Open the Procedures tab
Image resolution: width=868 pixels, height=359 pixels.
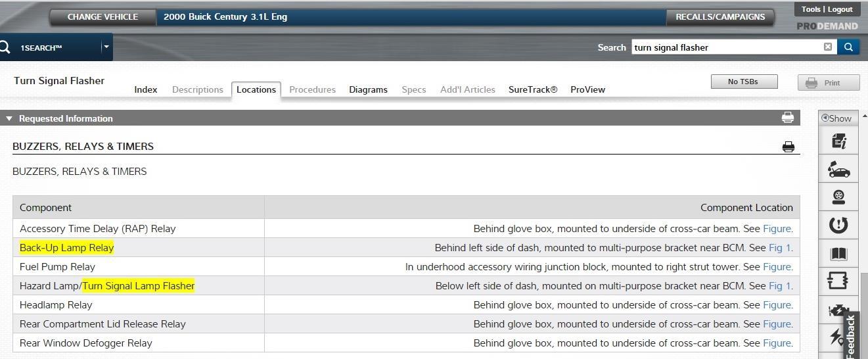pyautogui.click(x=312, y=89)
